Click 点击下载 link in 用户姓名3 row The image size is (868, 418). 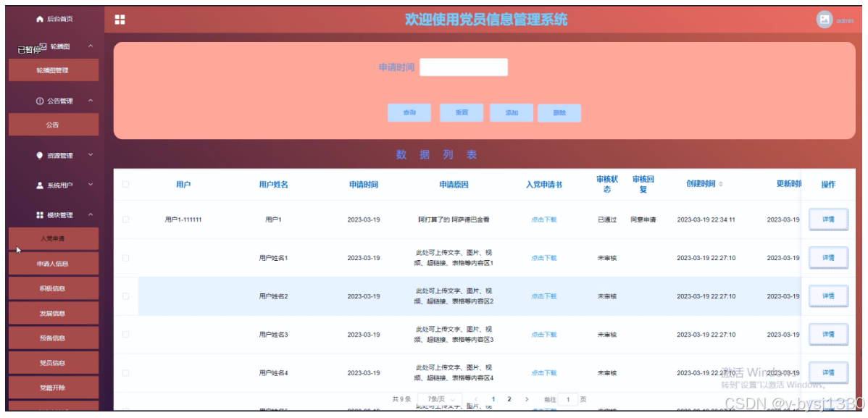click(543, 335)
